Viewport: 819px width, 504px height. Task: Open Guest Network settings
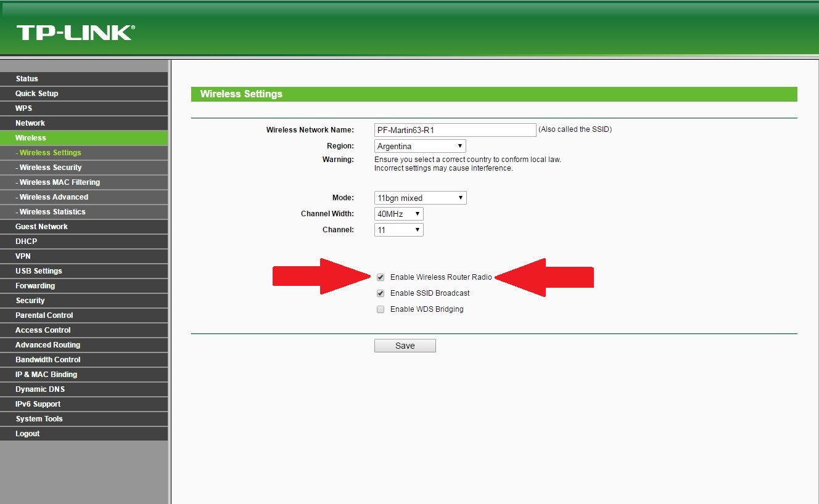[84, 227]
